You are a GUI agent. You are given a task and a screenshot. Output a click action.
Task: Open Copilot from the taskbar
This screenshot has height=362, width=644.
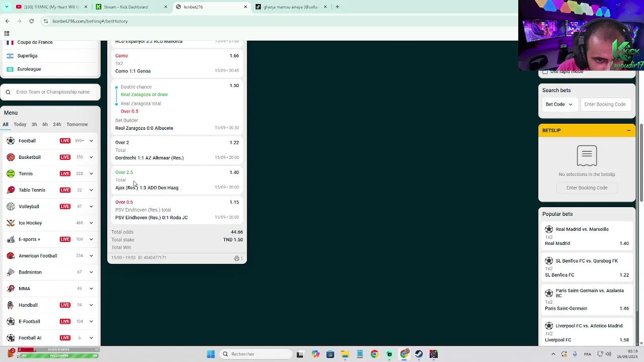coord(315,354)
